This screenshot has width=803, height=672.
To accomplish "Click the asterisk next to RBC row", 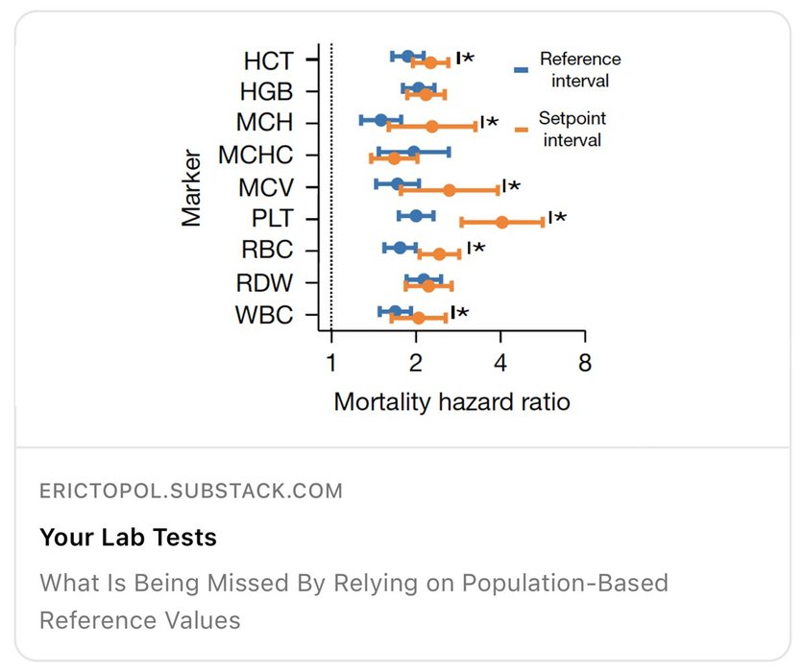I will pyautogui.click(x=478, y=250).
